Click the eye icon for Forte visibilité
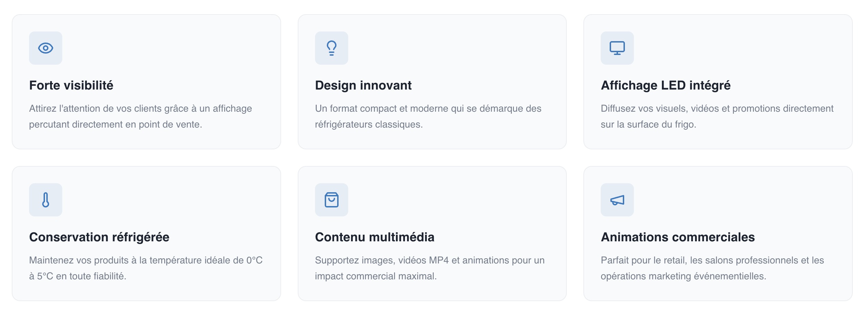This screenshot has width=868, height=316. point(46,48)
